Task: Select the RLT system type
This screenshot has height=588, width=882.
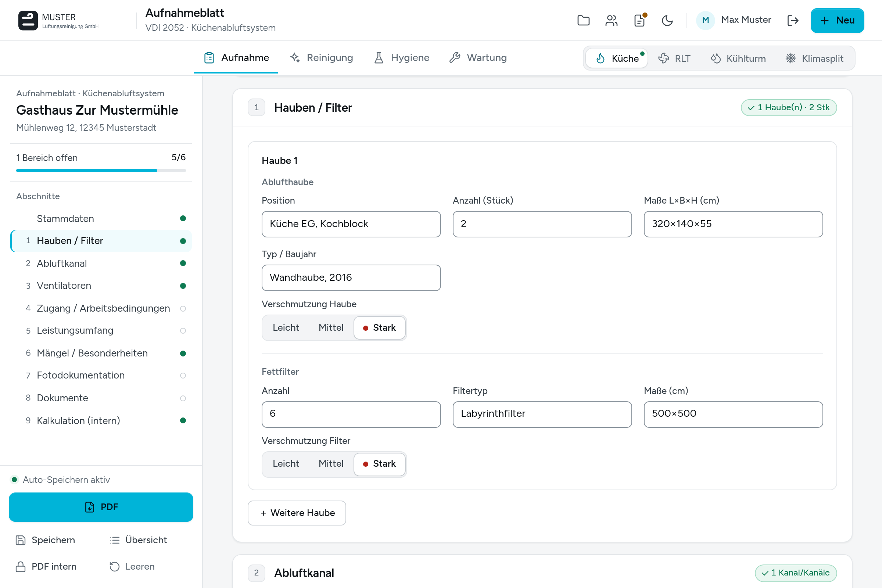Action: coord(674,58)
